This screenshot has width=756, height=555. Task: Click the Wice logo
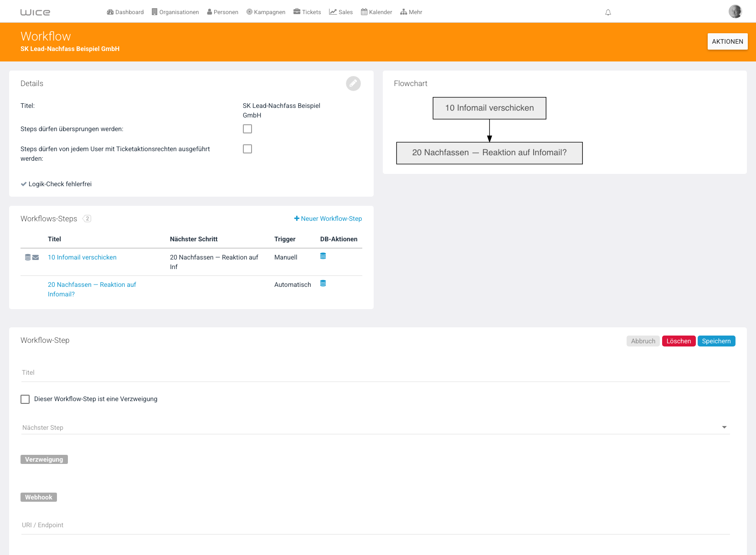point(35,12)
